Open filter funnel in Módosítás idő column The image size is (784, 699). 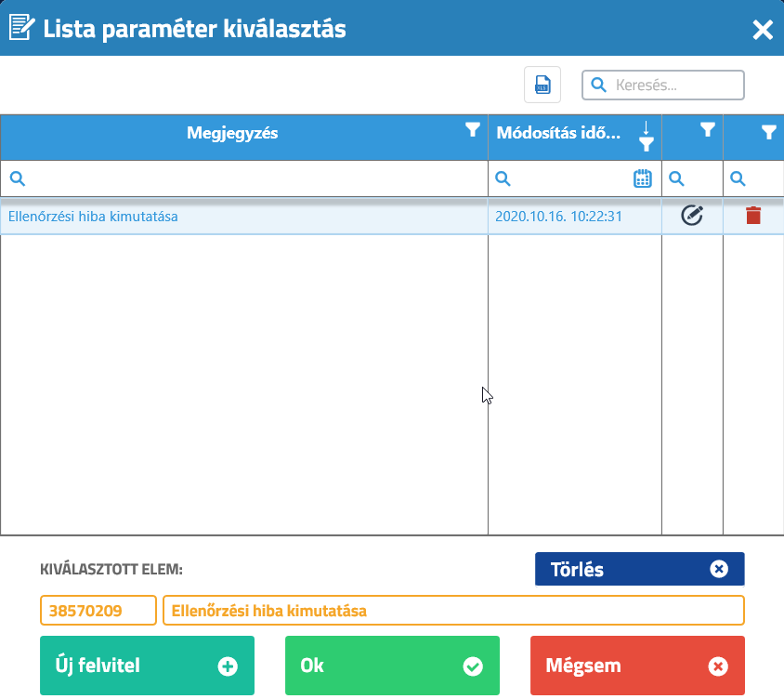click(646, 144)
